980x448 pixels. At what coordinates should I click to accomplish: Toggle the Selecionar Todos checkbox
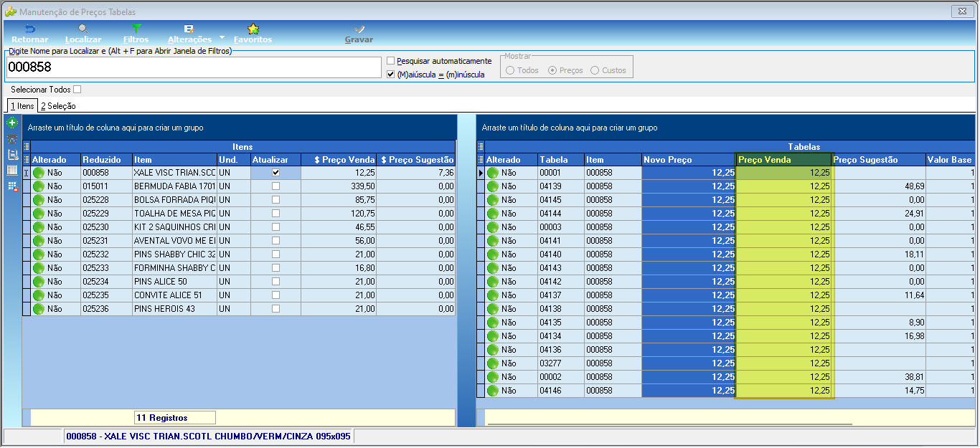coord(77,90)
